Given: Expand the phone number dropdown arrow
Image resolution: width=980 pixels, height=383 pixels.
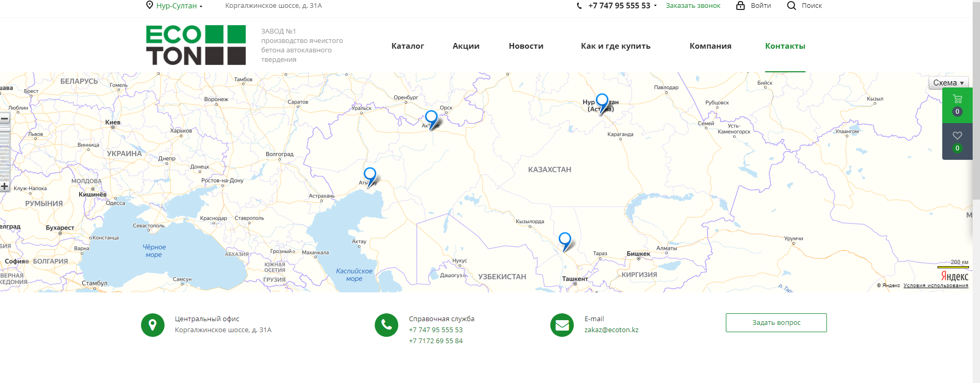Looking at the screenshot, I should [x=655, y=6].
